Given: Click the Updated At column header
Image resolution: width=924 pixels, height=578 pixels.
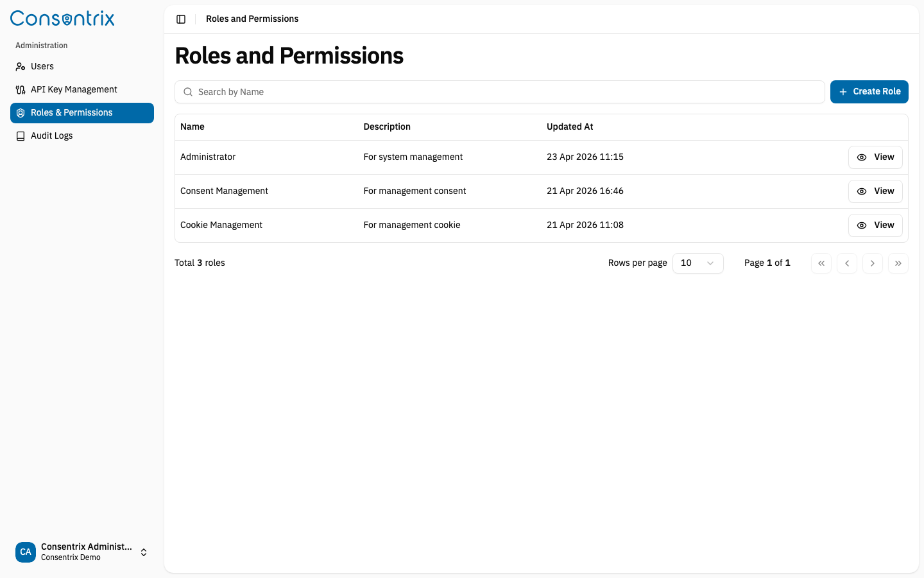Looking at the screenshot, I should click(570, 127).
